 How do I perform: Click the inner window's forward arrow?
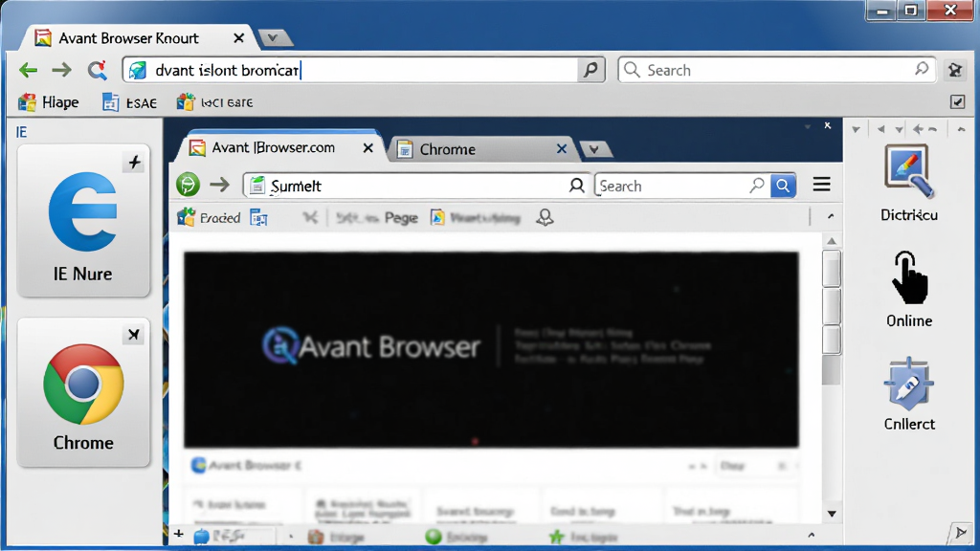tap(219, 185)
